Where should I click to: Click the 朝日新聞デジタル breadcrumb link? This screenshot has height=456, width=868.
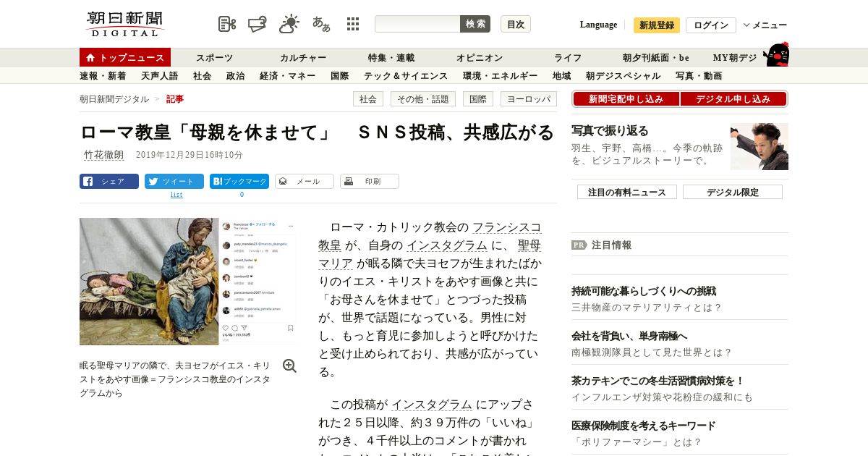point(114,99)
